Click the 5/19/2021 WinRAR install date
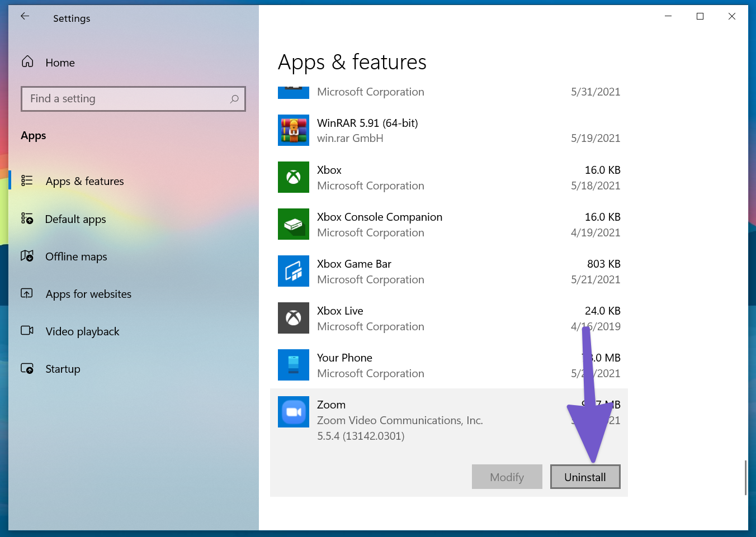 (x=596, y=138)
